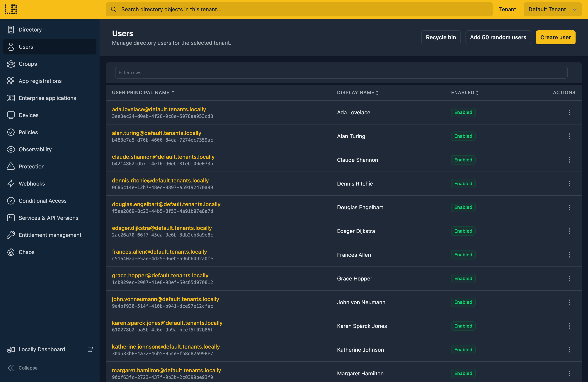Open actions menu for Karen Spärck Jones
This screenshot has height=382, width=588.
tap(569, 326)
